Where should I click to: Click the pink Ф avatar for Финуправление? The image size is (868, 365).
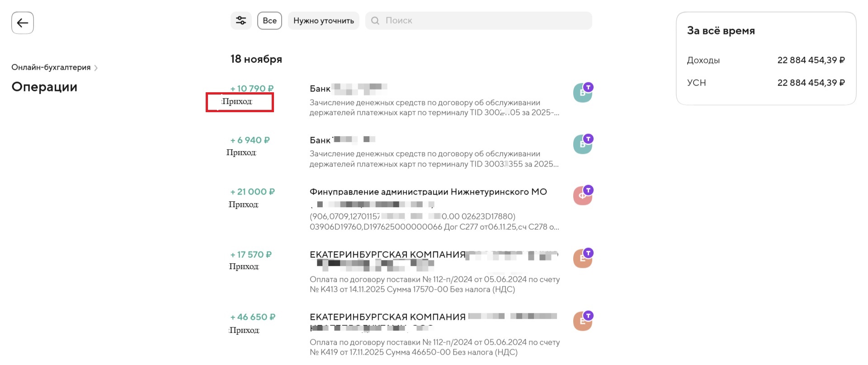[x=582, y=196]
